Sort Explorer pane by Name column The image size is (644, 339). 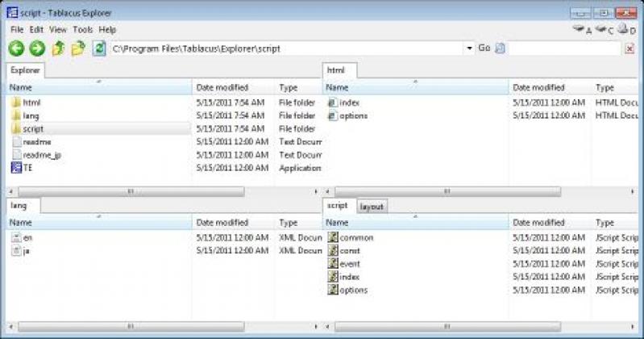pos(99,88)
